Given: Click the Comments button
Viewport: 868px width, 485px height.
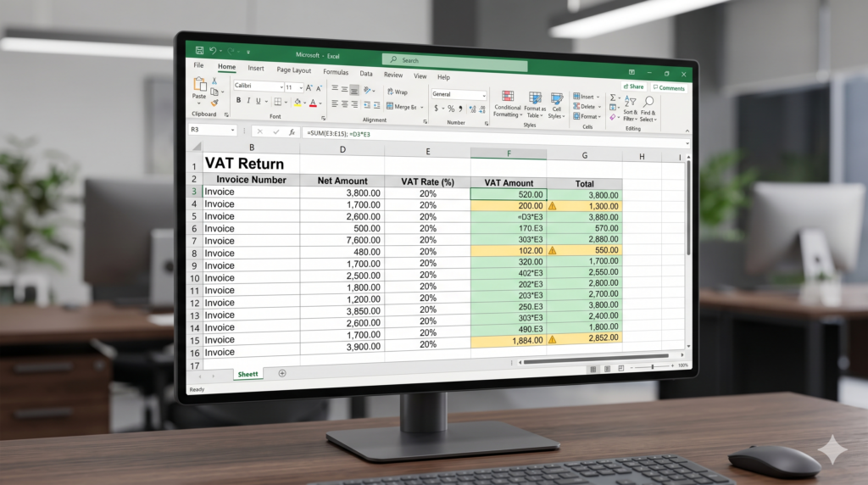Looking at the screenshot, I should [669, 88].
